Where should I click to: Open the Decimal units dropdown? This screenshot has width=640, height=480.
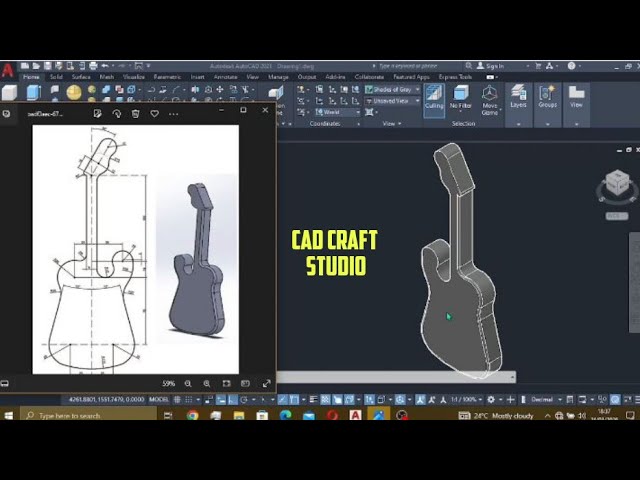pos(546,400)
